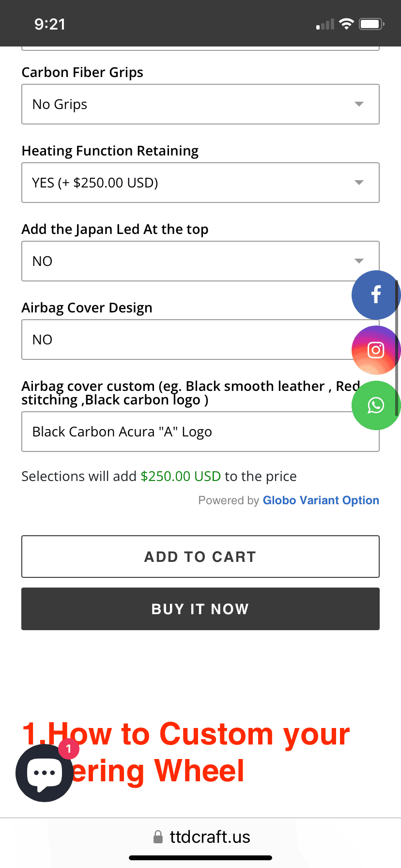Open WhatsApp chat icon
This screenshot has height=868, width=401.
(x=376, y=405)
